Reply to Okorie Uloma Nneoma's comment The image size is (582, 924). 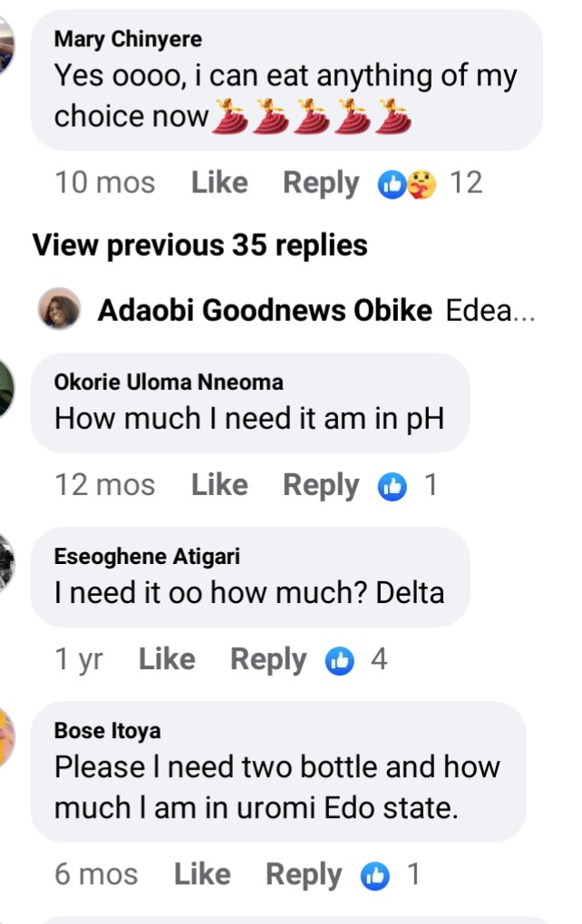(x=321, y=485)
